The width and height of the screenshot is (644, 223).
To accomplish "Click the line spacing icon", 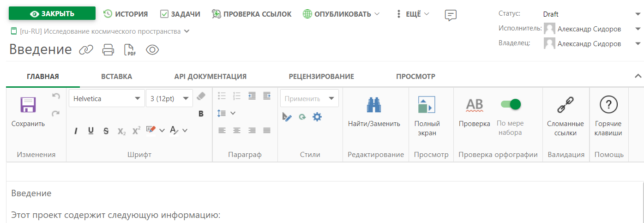I will 222,113.
